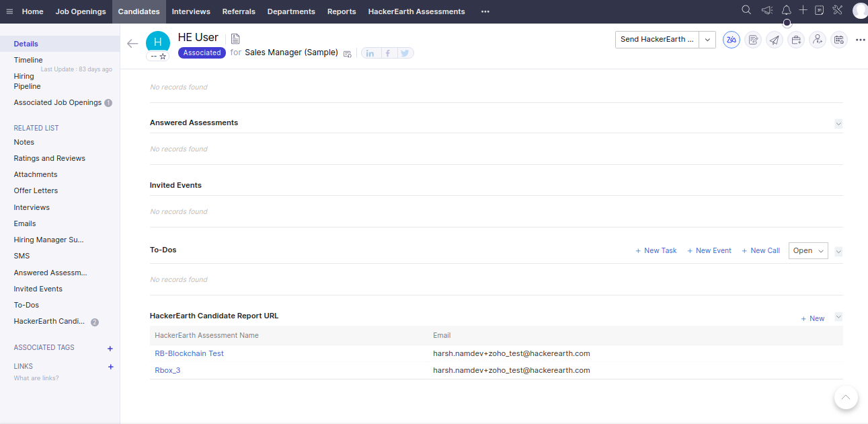The image size is (868, 424).
Task: Open the calendar icon in top bar
Action: point(820,10)
